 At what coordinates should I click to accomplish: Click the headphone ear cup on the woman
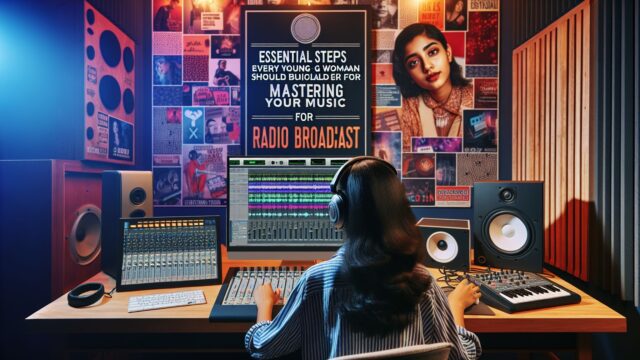[336, 211]
